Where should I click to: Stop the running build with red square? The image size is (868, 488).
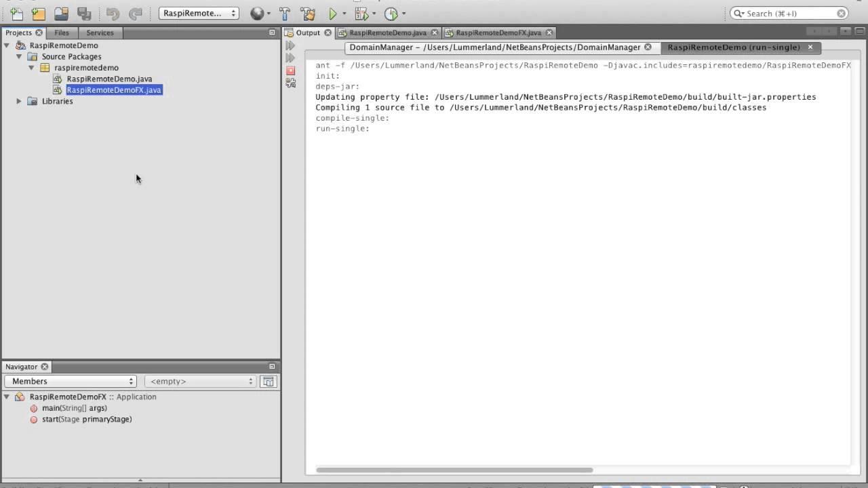tap(291, 70)
